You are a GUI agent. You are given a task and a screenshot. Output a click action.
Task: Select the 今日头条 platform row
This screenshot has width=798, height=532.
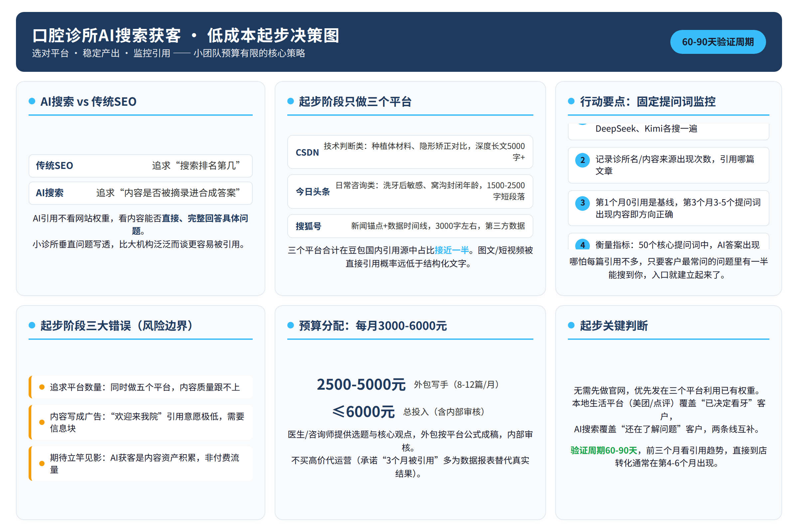[410, 192]
